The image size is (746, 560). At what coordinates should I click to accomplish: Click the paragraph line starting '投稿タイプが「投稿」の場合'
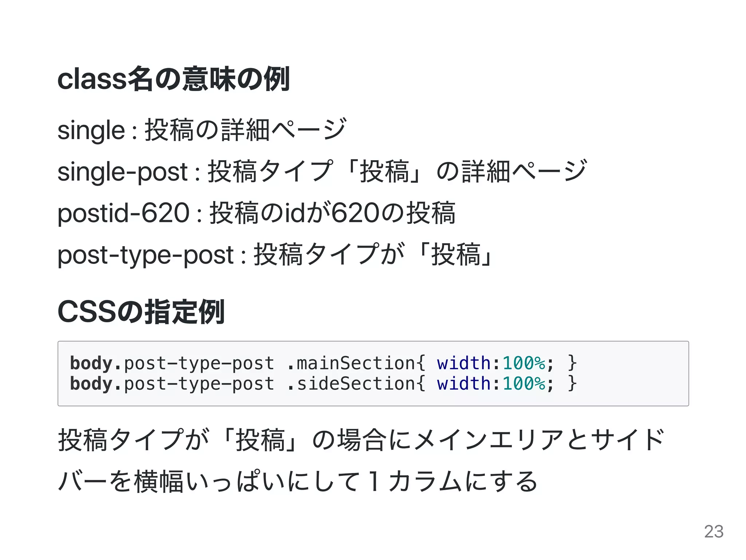point(361,440)
